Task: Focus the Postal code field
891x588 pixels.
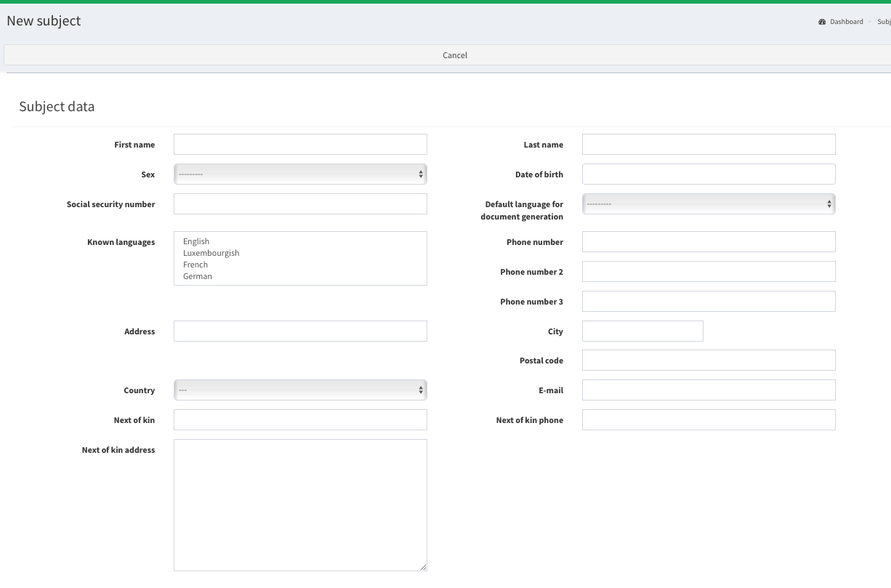Action: [x=708, y=361]
